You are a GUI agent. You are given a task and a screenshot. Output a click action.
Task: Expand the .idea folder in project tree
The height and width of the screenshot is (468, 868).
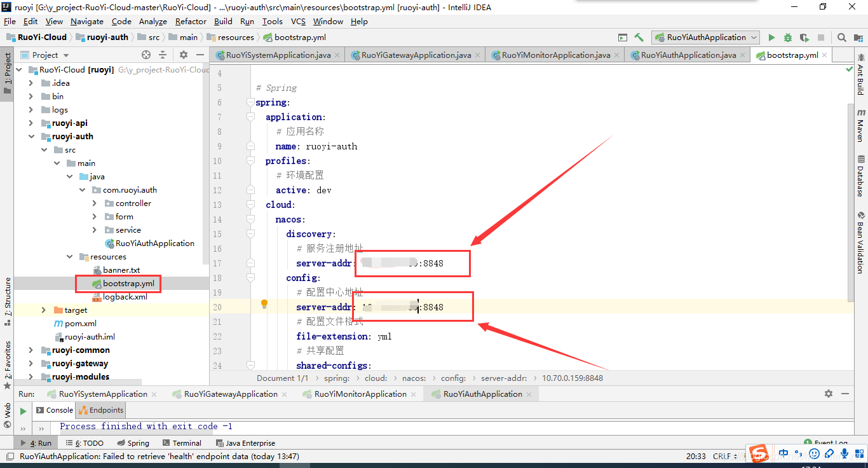point(31,83)
